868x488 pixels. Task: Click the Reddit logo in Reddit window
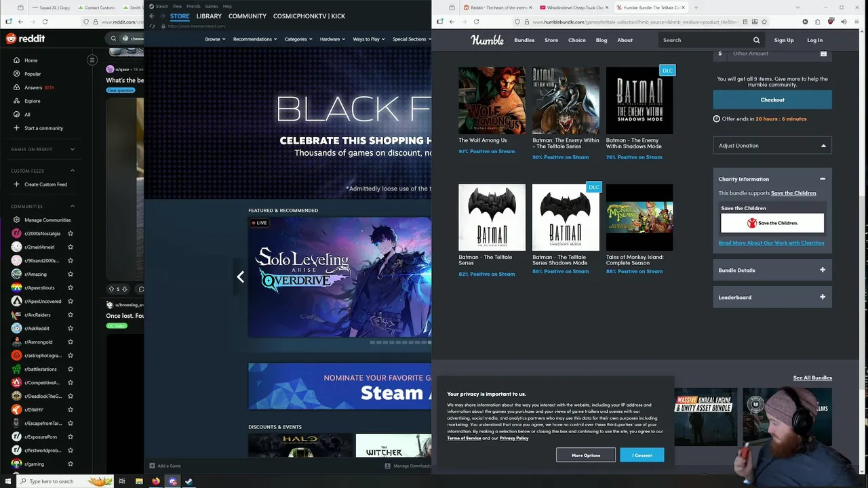[25, 39]
